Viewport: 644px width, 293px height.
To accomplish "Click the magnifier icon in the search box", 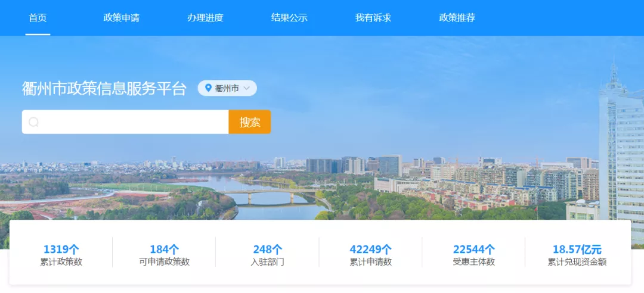I will 34,122.
